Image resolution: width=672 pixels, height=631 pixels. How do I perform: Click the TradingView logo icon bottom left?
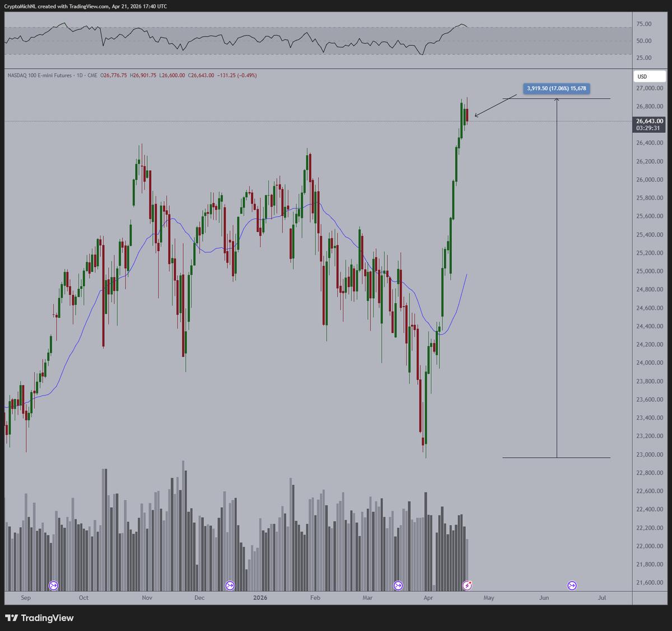point(12,618)
